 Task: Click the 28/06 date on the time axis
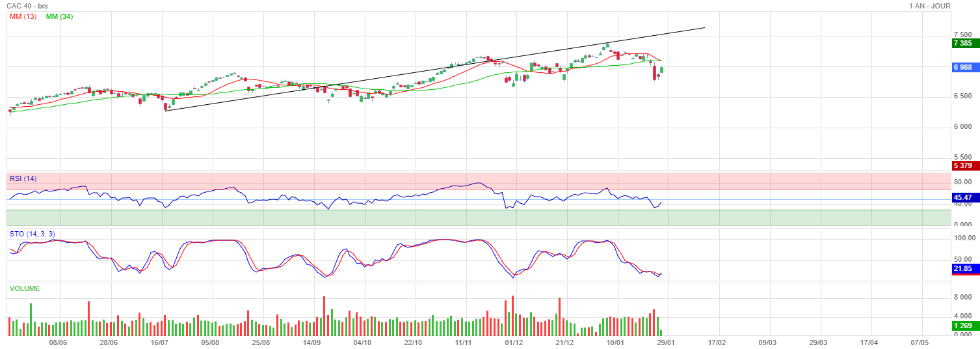coord(109,342)
